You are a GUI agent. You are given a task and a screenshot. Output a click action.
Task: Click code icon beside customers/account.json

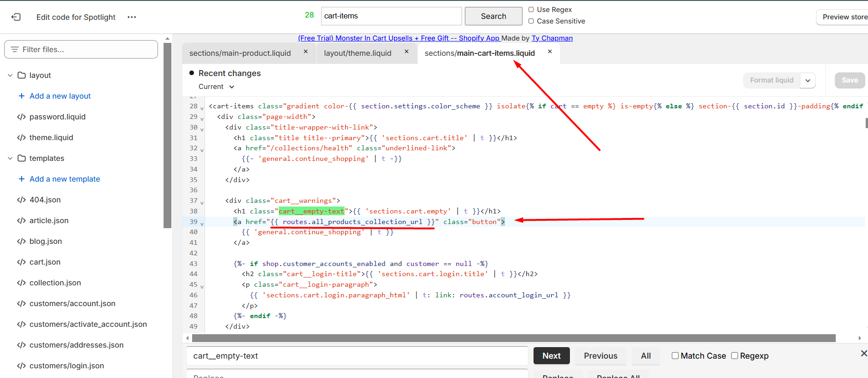[21, 303]
